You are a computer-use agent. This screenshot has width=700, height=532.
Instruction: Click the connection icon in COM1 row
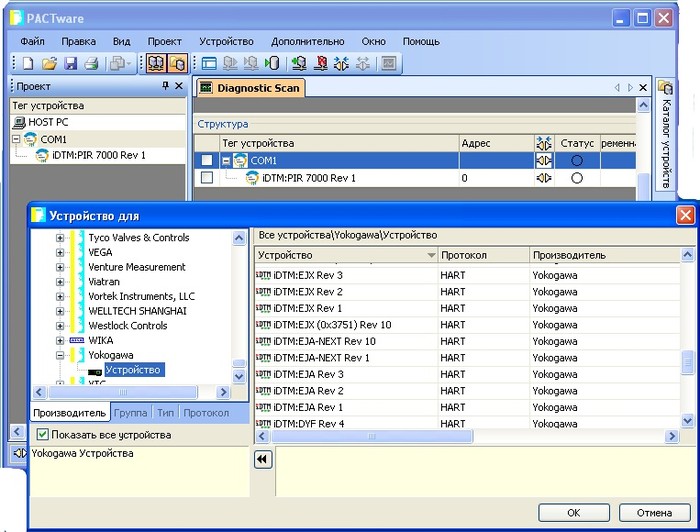544,160
